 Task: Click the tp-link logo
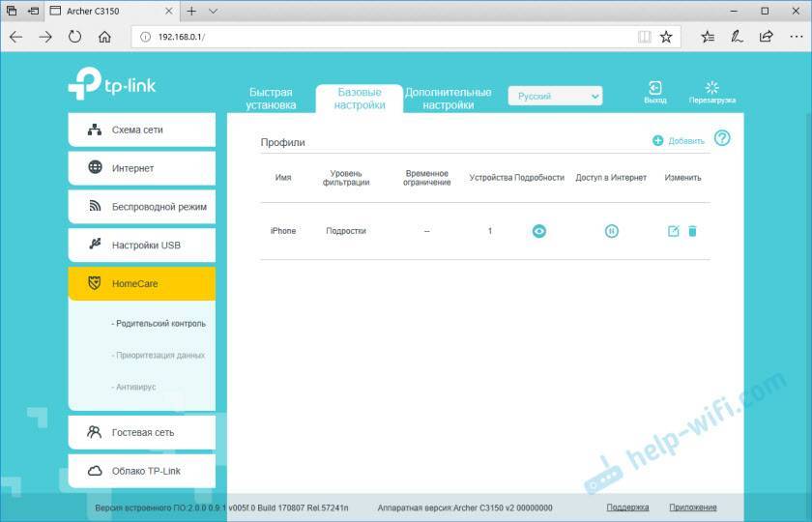coord(112,84)
